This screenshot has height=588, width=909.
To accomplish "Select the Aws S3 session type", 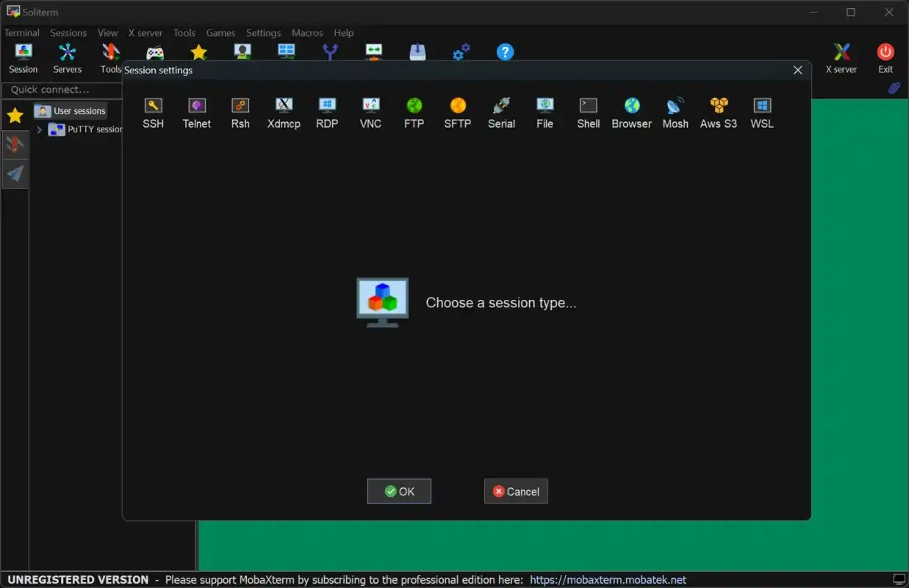I will click(x=719, y=114).
